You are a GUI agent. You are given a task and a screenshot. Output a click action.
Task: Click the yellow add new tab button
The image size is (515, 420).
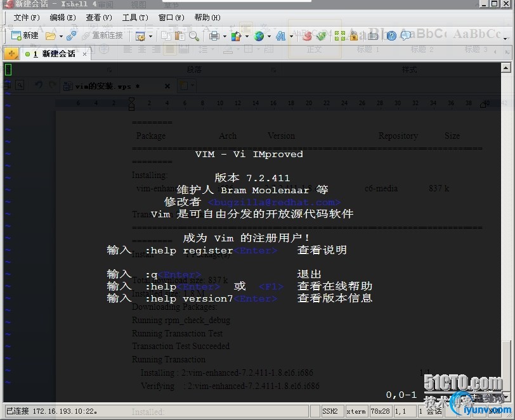pyautogui.click(x=11, y=53)
